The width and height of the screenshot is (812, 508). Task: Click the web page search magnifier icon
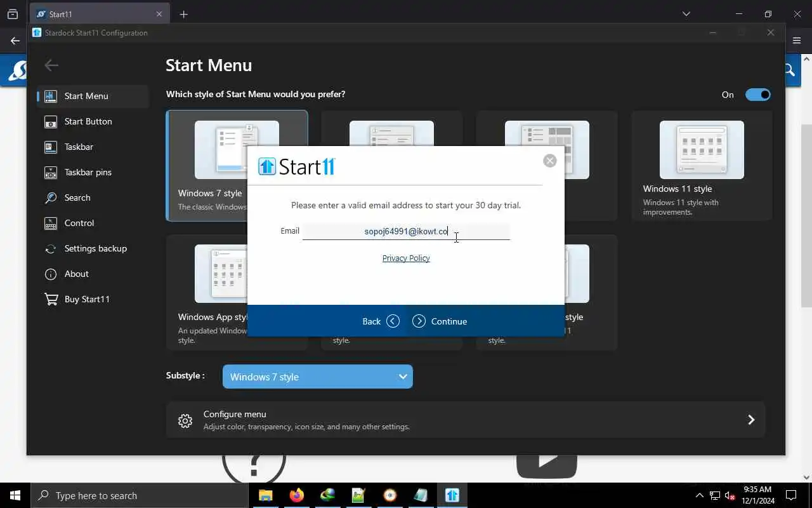(789, 70)
